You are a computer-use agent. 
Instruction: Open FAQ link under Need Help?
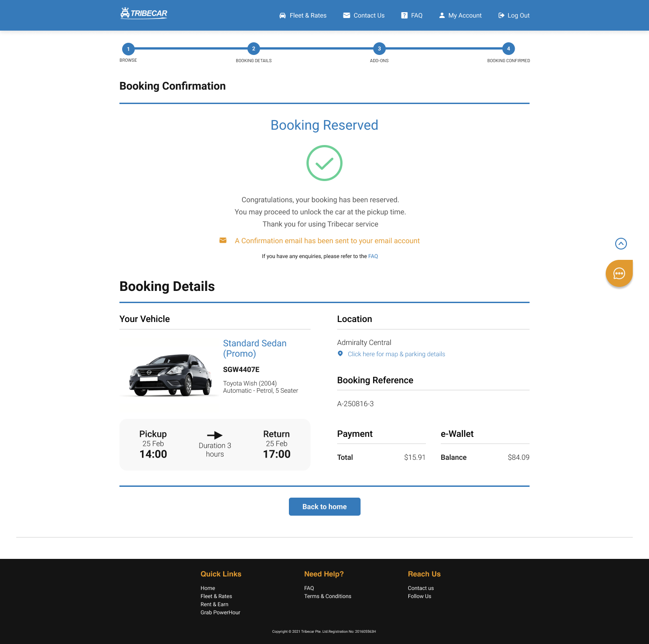click(309, 588)
